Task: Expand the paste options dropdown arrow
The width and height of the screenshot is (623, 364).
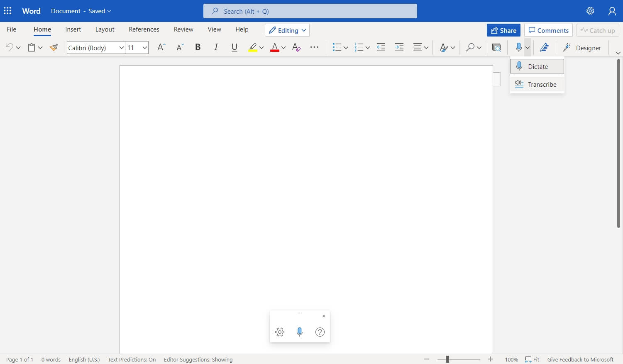Action: (40, 48)
